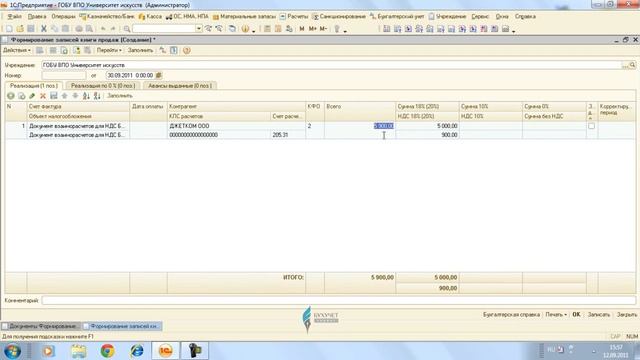Click the 900,00 НДС cell in the row

427,135
